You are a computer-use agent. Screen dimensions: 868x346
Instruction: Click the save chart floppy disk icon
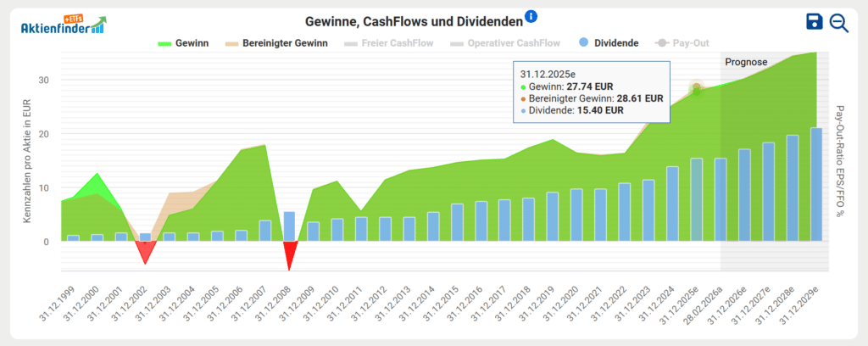tap(815, 22)
